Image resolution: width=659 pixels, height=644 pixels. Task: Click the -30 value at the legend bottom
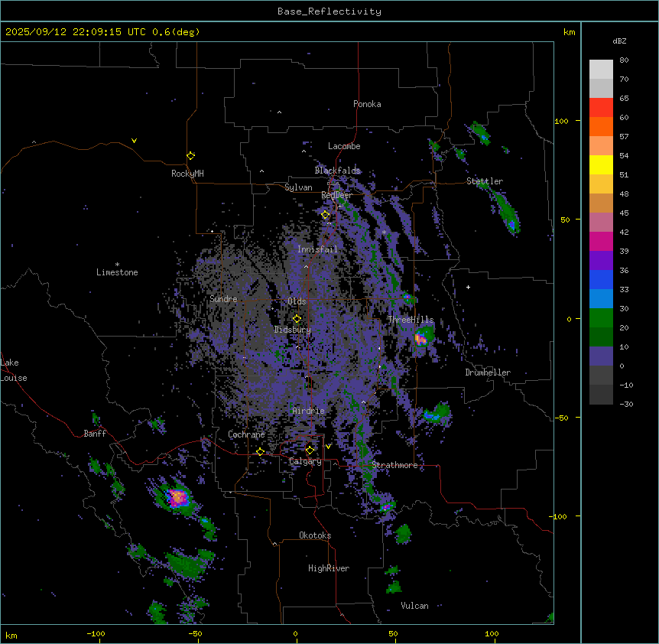pyautogui.click(x=626, y=404)
